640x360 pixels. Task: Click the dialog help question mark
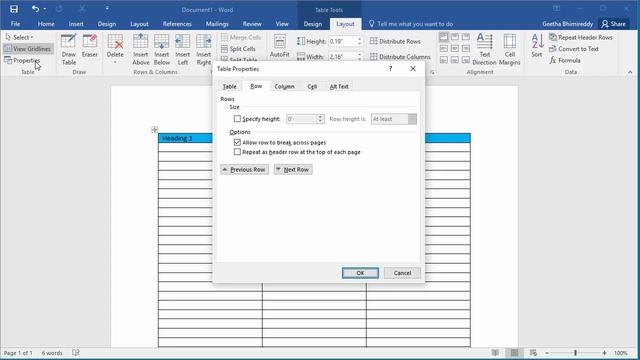[390, 69]
